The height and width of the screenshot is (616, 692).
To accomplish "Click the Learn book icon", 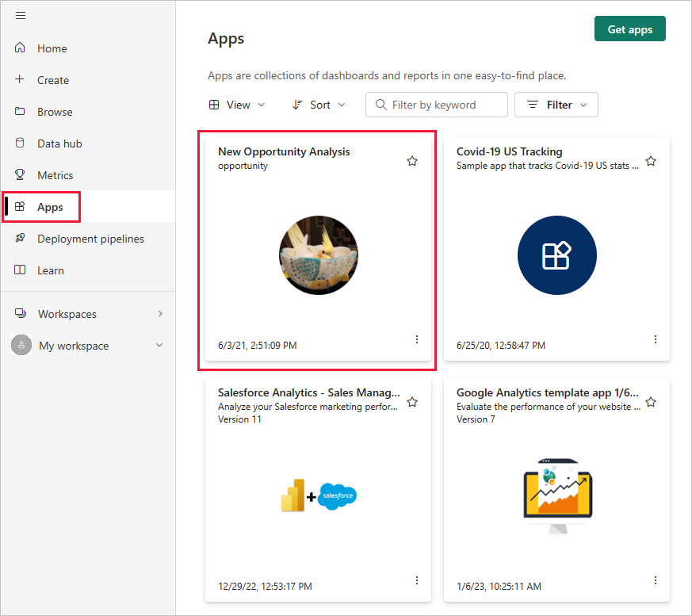I will [x=20, y=270].
